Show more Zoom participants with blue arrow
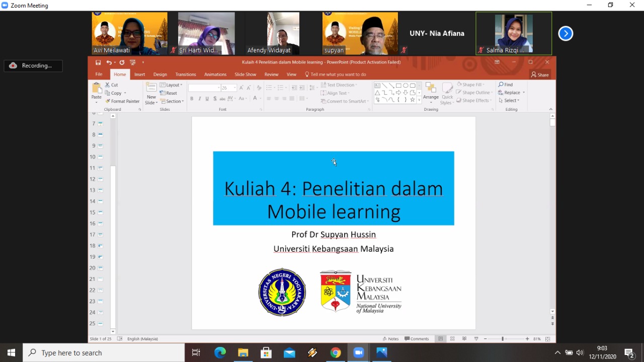This screenshot has height=362, width=644. [566, 34]
